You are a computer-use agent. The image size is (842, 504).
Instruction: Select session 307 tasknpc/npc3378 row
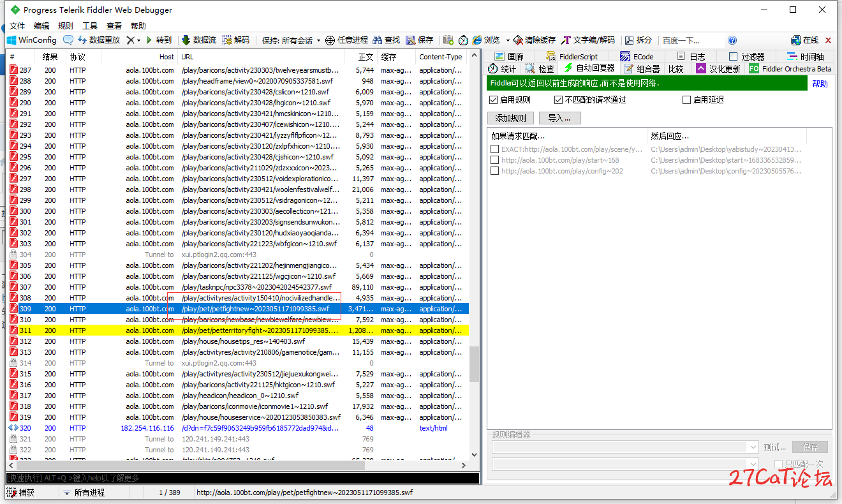(237, 287)
